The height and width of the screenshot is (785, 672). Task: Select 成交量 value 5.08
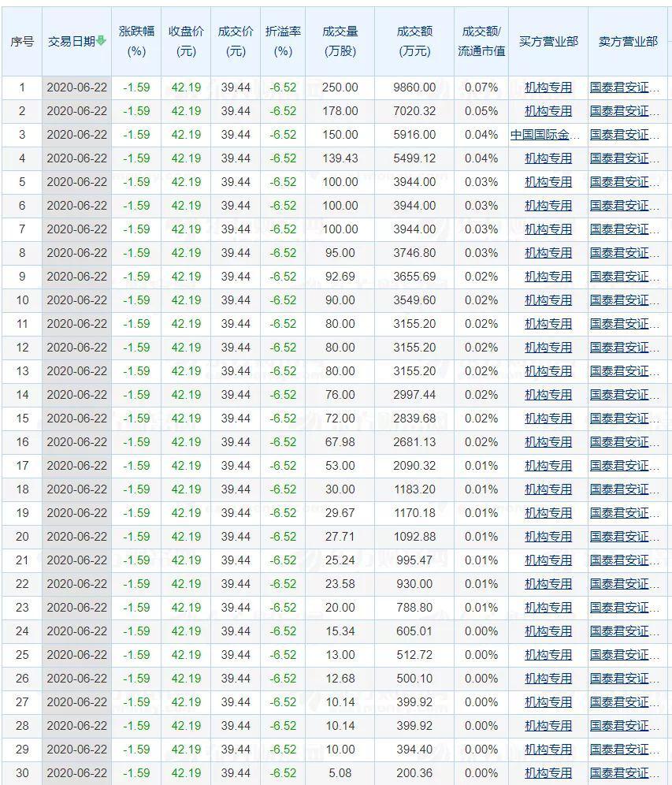[x=340, y=773]
